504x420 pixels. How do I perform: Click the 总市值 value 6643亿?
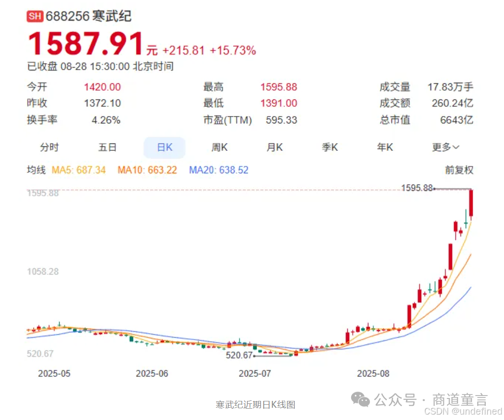pos(457,120)
